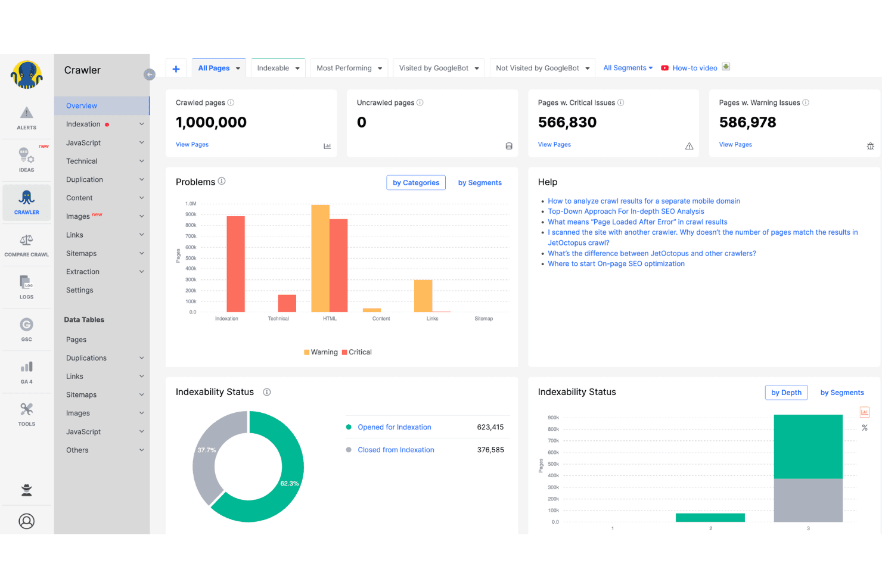Click the download icon beside How-to video
This screenshot has height=588, width=882.
[x=726, y=67]
